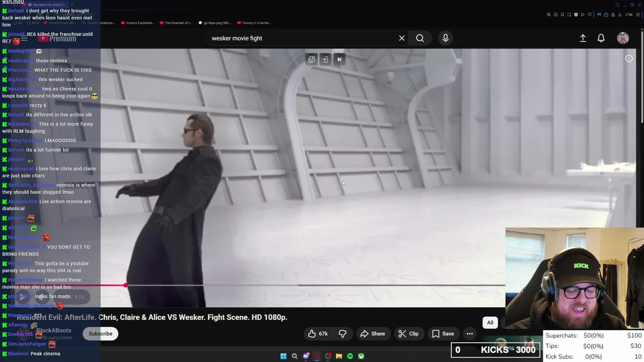This screenshot has height=362, width=644.
Task: Click the video title Resident Evil: AfterLife
Action: (152, 317)
